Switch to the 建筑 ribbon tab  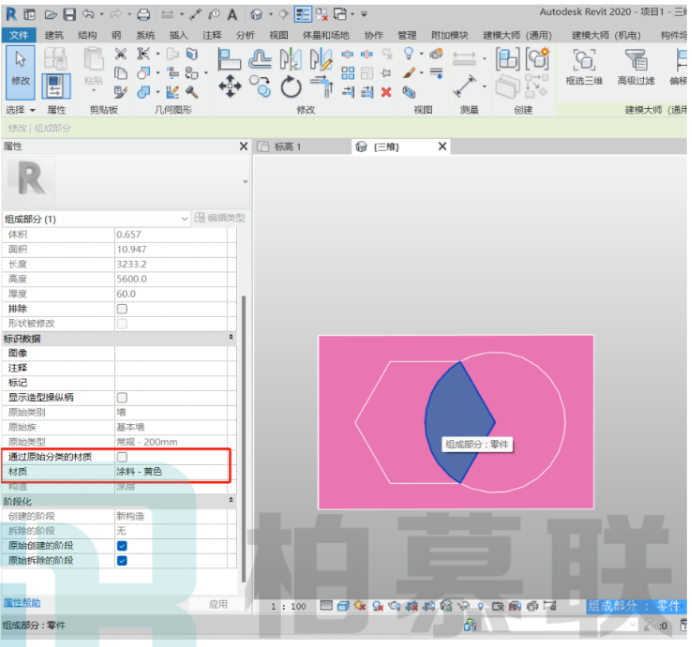click(54, 35)
